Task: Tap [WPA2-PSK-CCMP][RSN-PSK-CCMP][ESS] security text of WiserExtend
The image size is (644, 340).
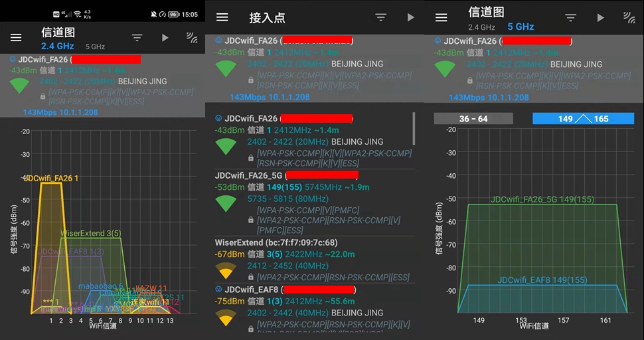Action: point(333,277)
